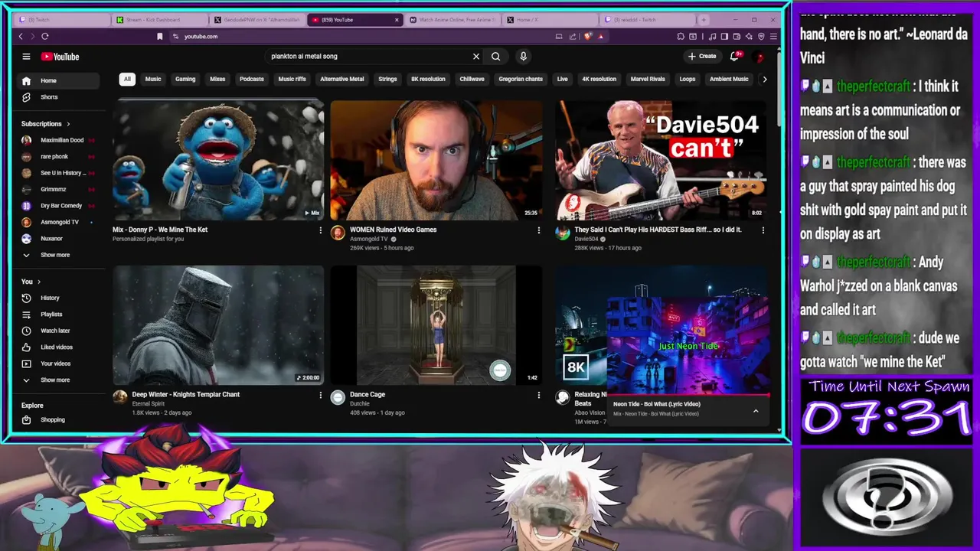980x551 pixels.
Task: Open the You section arrow
Action: (x=39, y=282)
